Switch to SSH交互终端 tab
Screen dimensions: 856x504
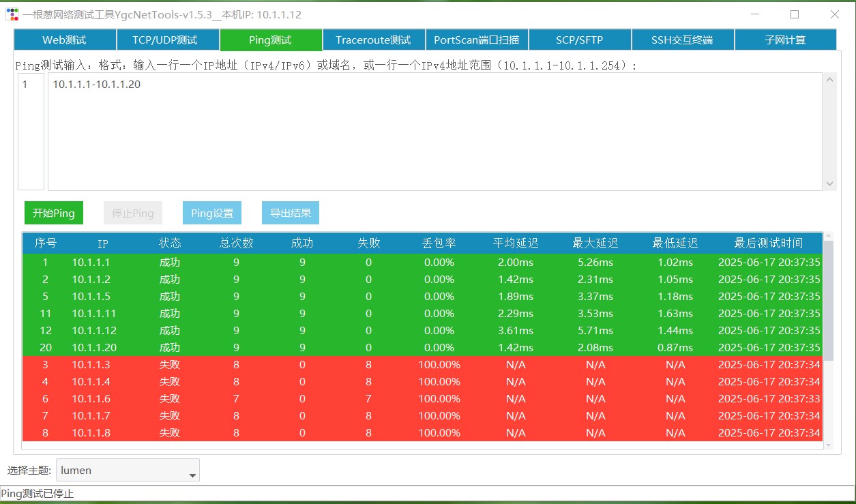click(682, 40)
